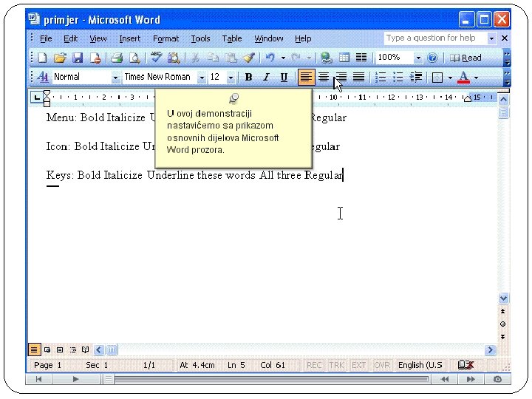The width and height of the screenshot is (532, 399).
Task: Click the Redo arrow icon
Action: point(296,58)
